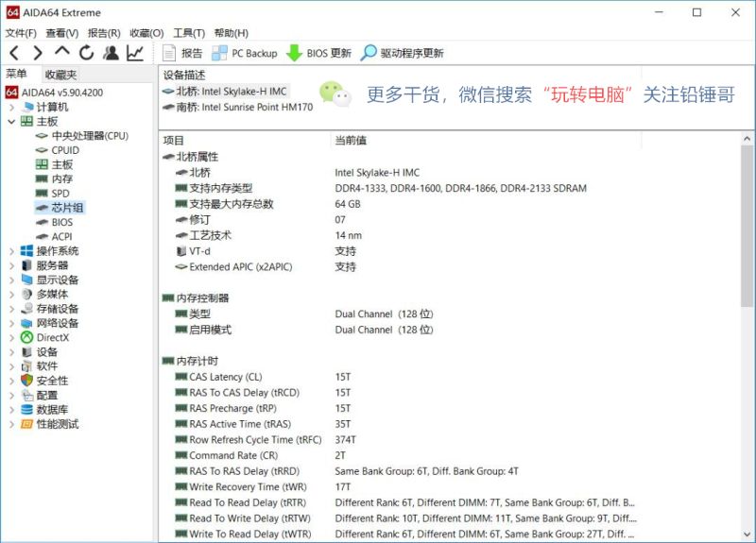Viewport: 756px width, 543px height.
Task: Create a report with the 报告 toolbar button
Action: coord(182,53)
